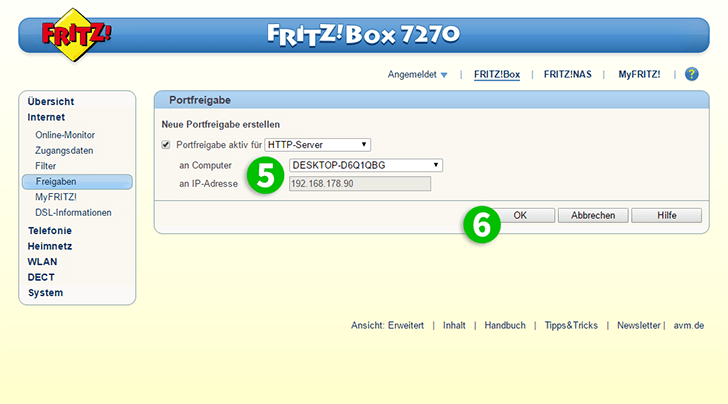The width and height of the screenshot is (728, 404).
Task: Open the Inhalt footer link
Action: click(x=454, y=326)
